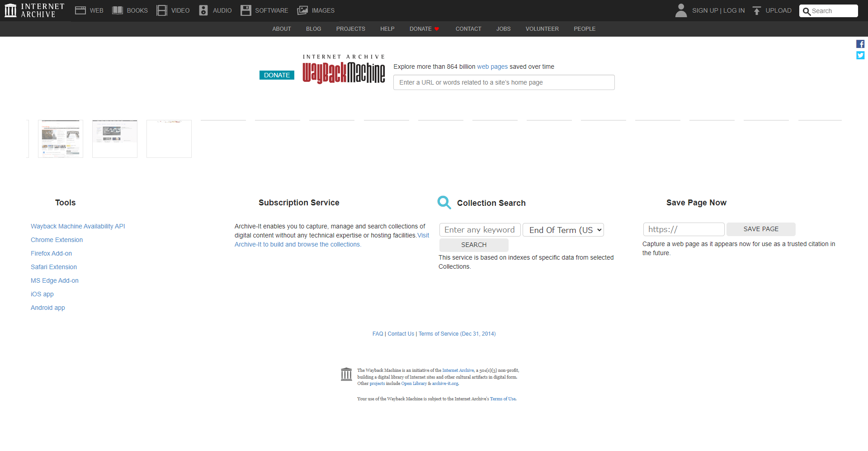Open the Audio speaker icon
This screenshot has height=451, width=868.
coord(203,10)
